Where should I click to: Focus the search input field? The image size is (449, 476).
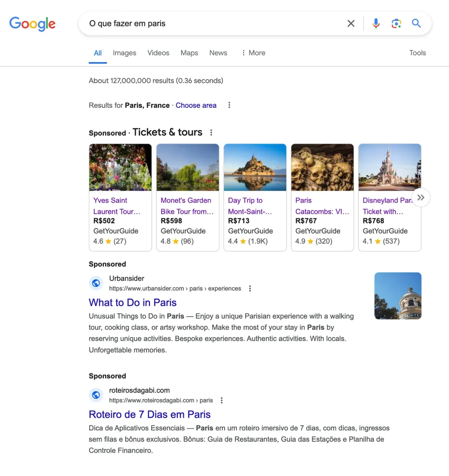click(213, 23)
